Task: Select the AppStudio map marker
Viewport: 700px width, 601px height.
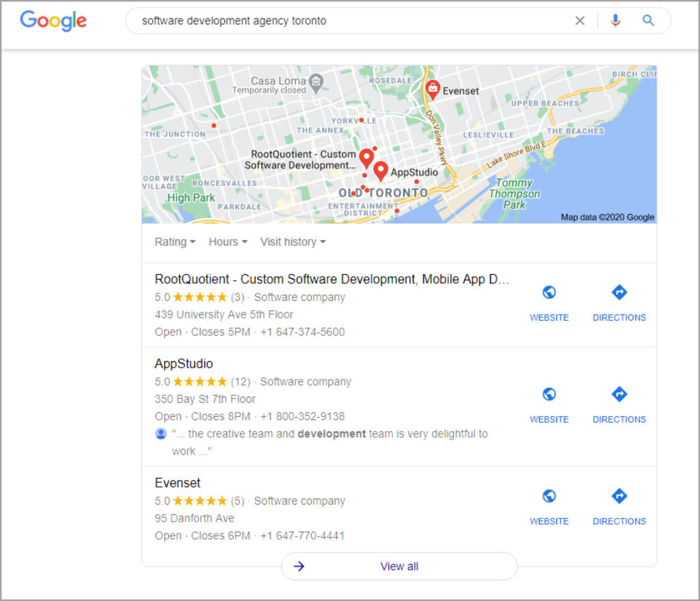Action: [381, 170]
